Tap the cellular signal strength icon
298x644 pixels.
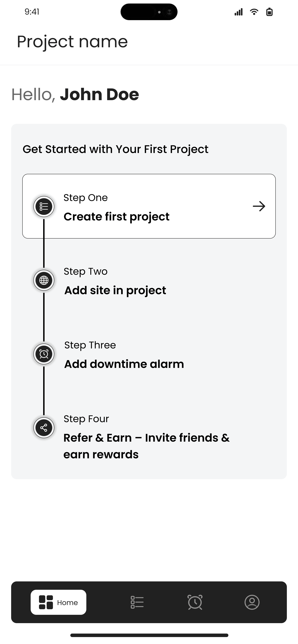coord(238,12)
